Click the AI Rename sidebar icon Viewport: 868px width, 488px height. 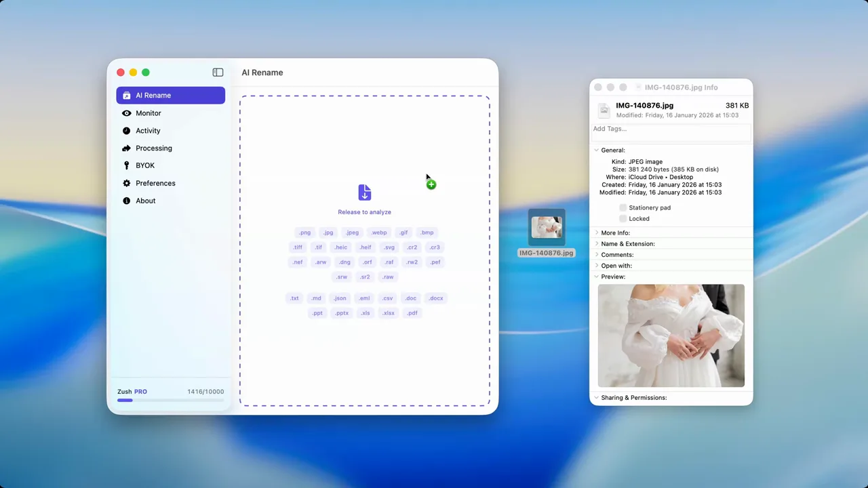tap(127, 96)
